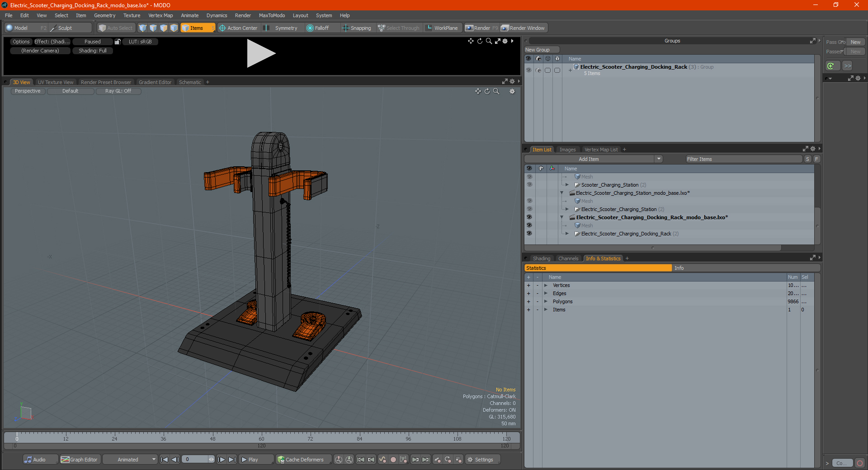Toggle visibility of Electric_Scooter_Charging_Docking_Rack (2) item
Screen dimensions: 868x470
(529, 234)
